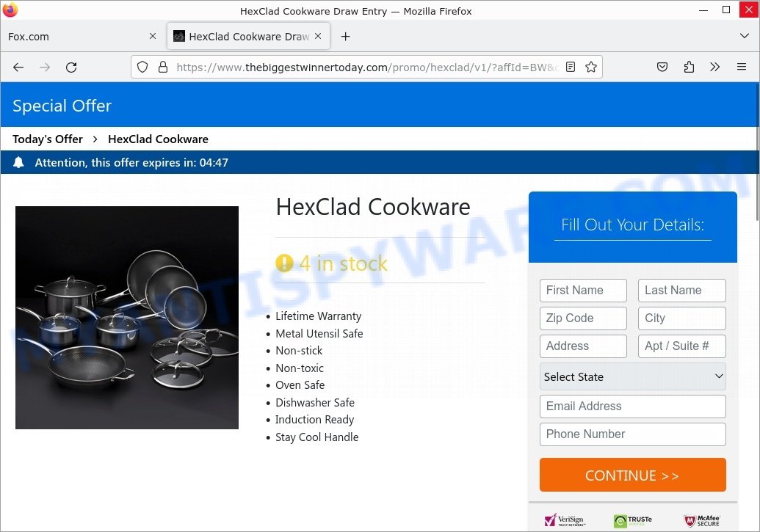Click 'Lifetime Warranty' bullet text
This screenshot has width=760, height=532.
point(319,316)
